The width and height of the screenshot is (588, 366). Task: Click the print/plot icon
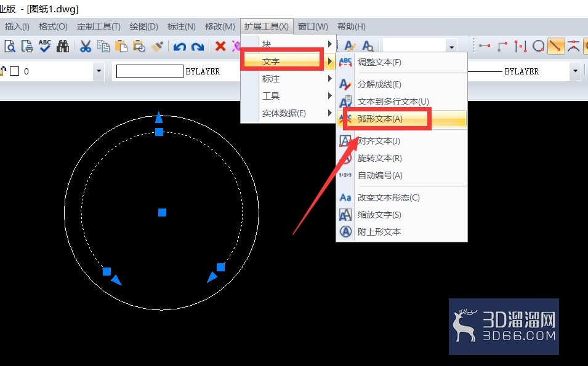[27, 46]
